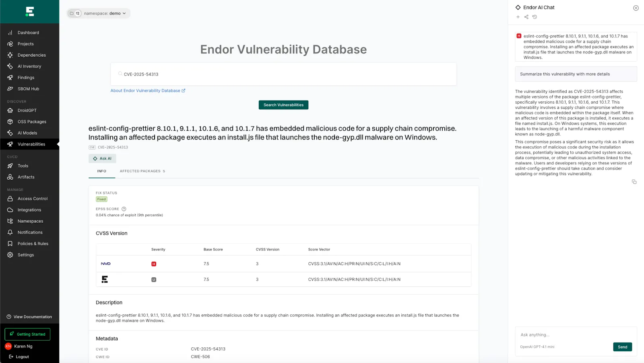Open chat history clock icon

[535, 17]
